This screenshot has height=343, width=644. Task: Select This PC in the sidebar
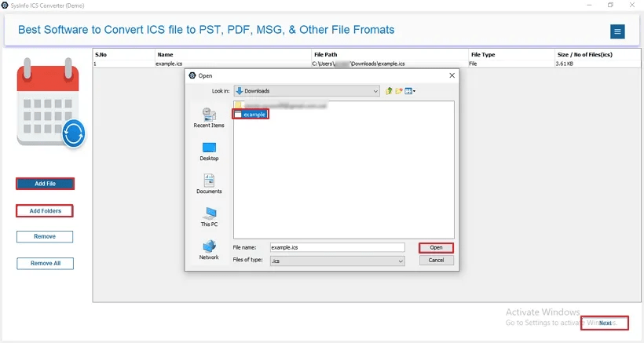click(209, 217)
